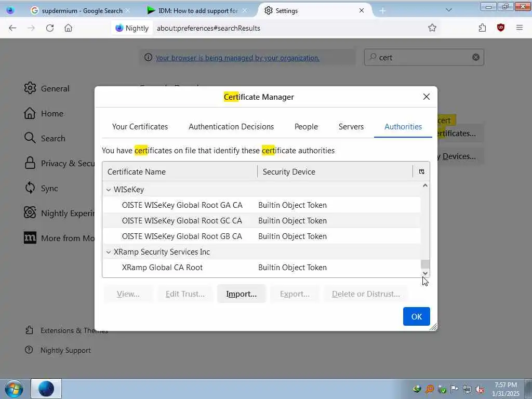Screen dimensions: 532x399
Task: Open 'Your browser is being managed' link
Action: tap(237, 58)
